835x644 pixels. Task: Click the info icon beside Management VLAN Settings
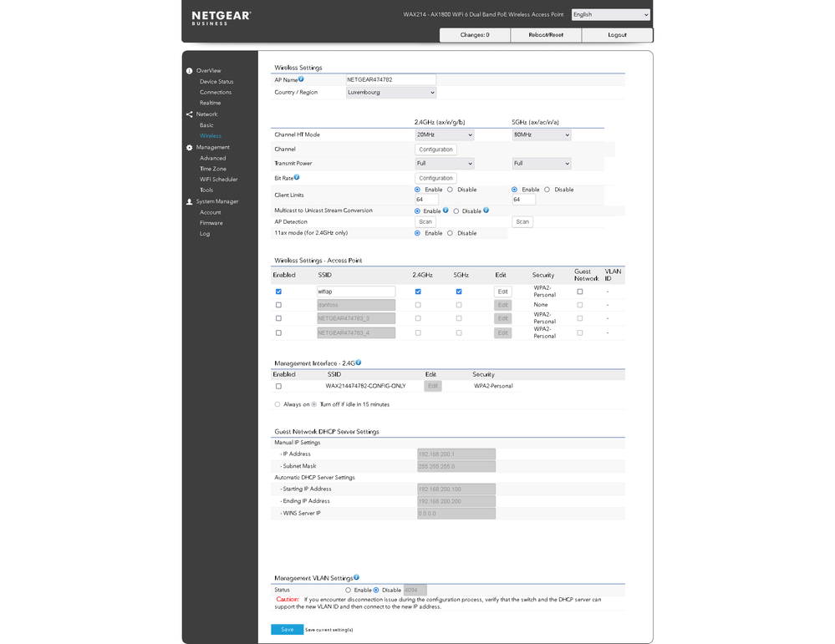[x=356, y=577]
